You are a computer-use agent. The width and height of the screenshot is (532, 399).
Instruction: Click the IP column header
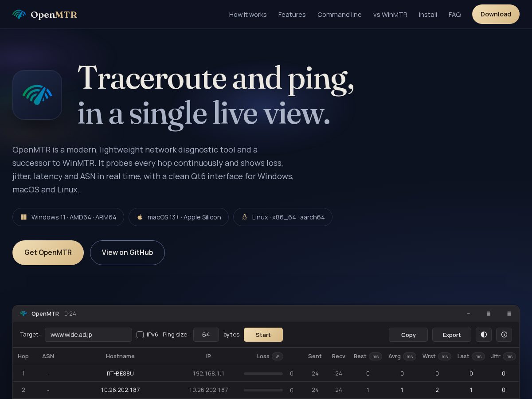coord(208,356)
